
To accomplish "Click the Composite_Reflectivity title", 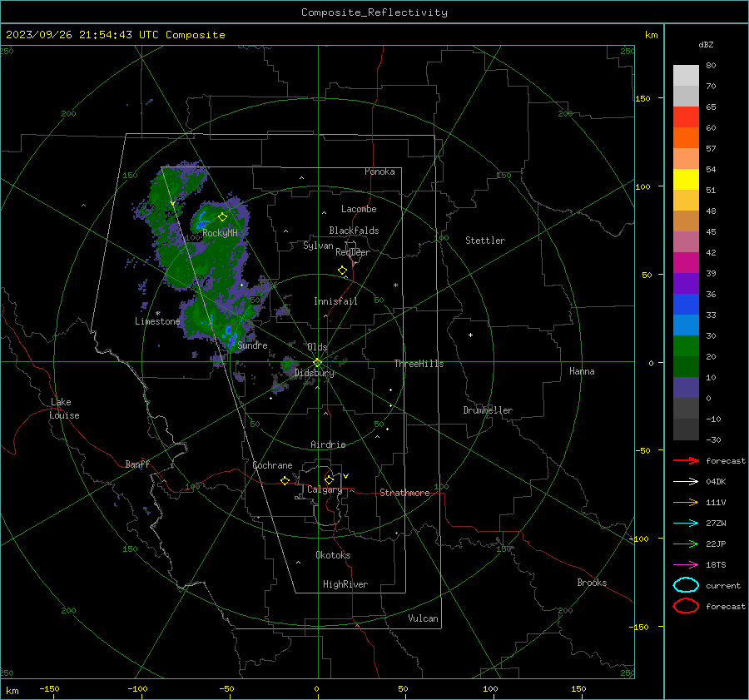I will (x=374, y=12).
